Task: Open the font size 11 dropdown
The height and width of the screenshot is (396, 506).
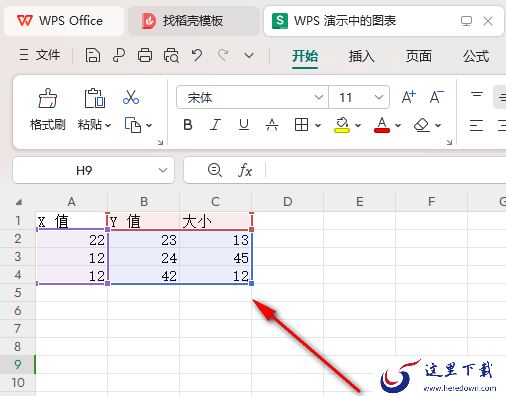Action: tap(378, 97)
